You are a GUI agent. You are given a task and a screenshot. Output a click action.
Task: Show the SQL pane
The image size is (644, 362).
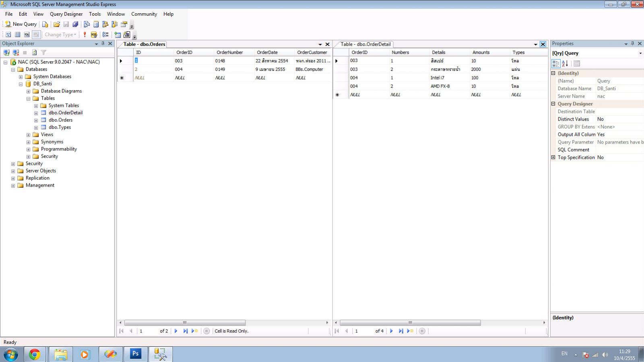tap(27, 35)
